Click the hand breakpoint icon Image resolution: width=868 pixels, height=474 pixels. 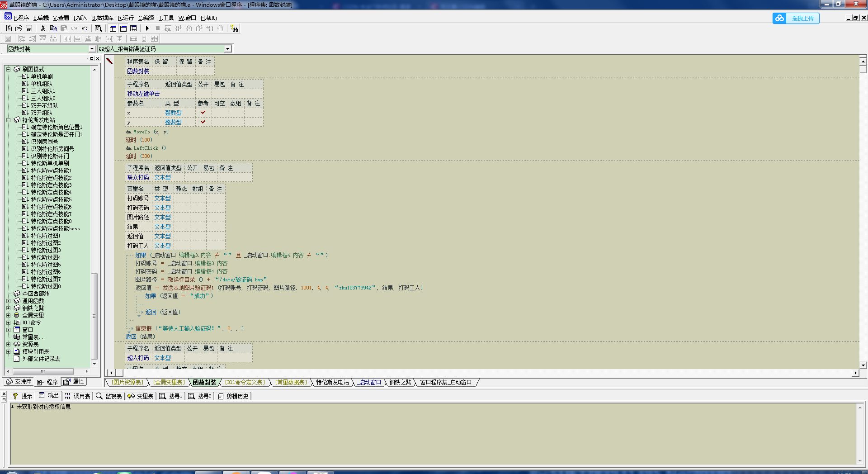[220, 28]
